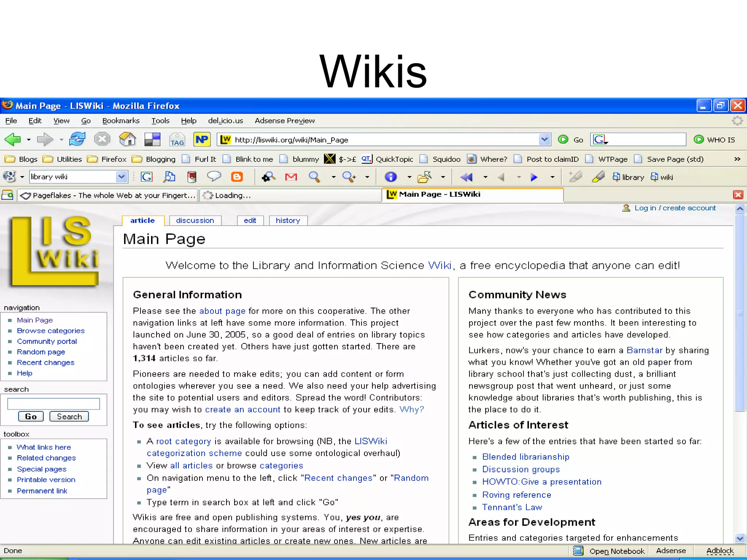Screen dimensions: 747x560
Task: Click the NP toolbar icon
Action: (x=202, y=139)
